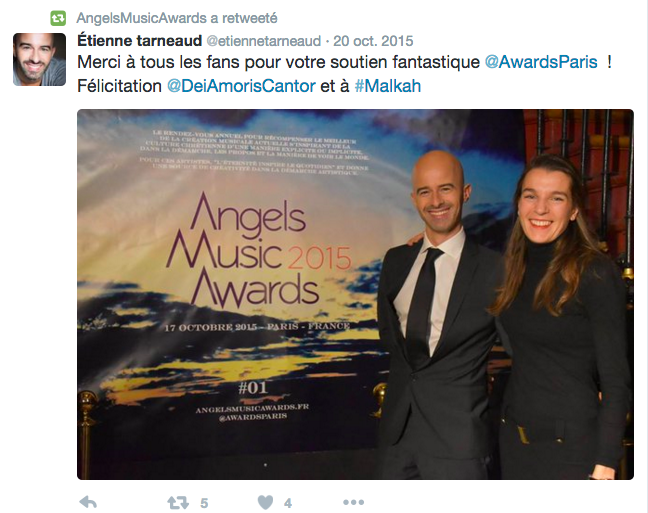Open Étienne tarneaud's profile avatar

pyautogui.click(x=39, y=60)
